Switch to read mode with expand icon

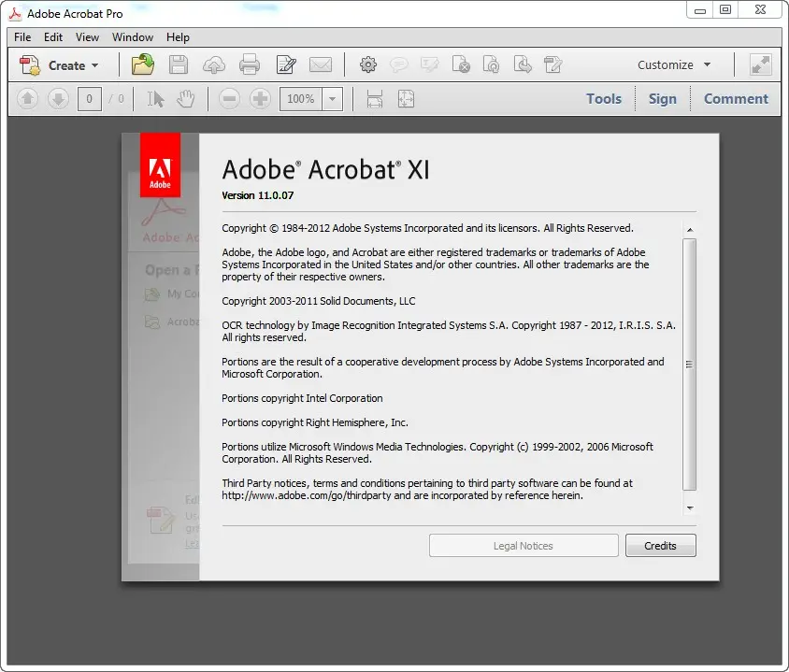click(x=760, y=64)
